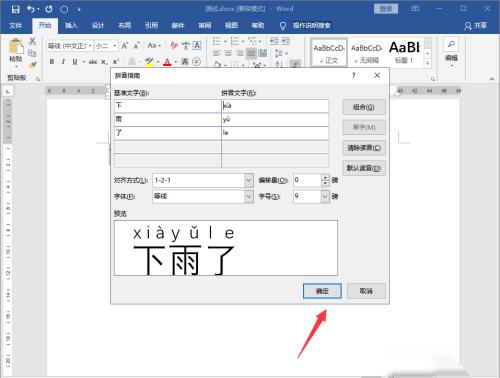Click the Copy icon
Viewport: 500px width, 378px height.
coord(32,53)
